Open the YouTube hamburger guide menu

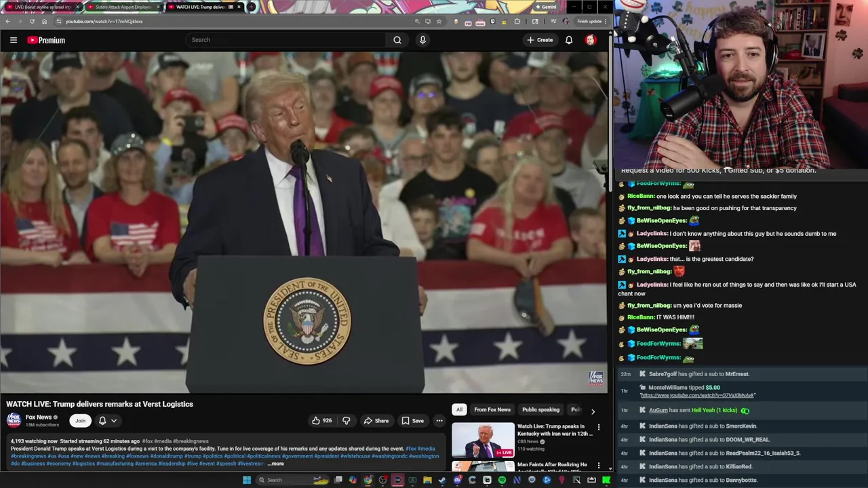14,40
